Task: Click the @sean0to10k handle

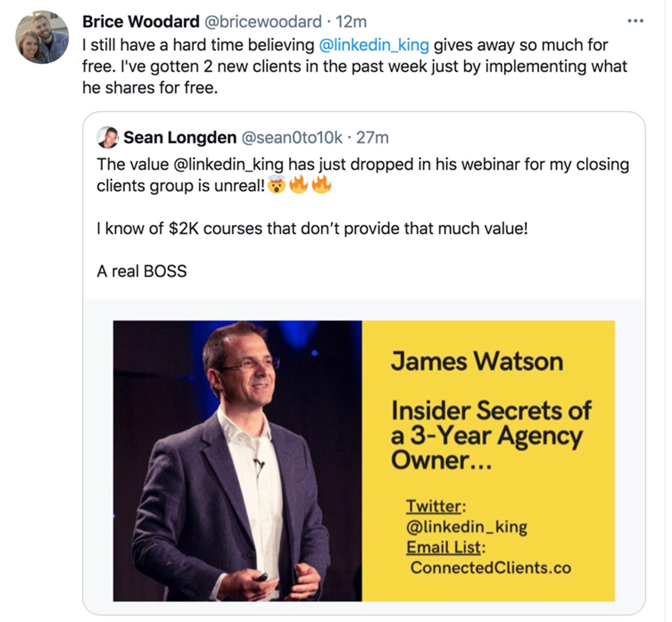Action: tap(292, 137)
